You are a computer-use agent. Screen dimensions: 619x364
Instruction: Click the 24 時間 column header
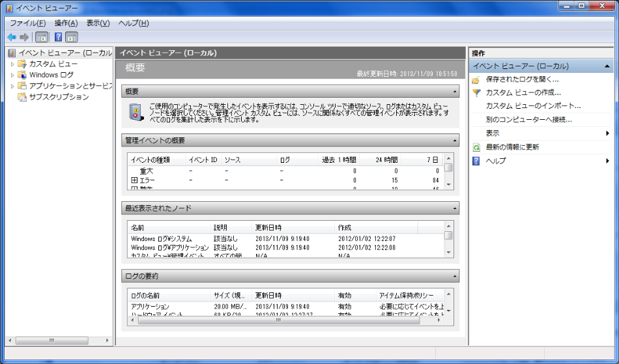pos(380,160)
